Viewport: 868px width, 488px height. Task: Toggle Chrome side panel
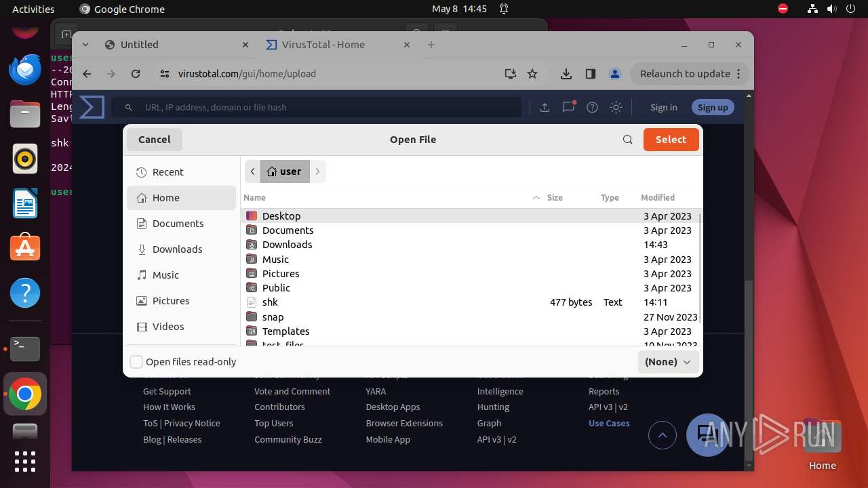click(591, 74)
